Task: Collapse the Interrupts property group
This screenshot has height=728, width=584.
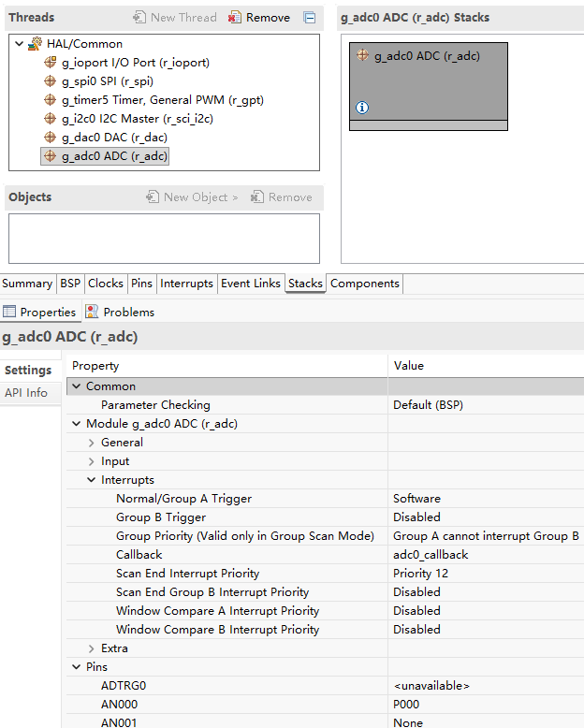Action: coord(92,480)
